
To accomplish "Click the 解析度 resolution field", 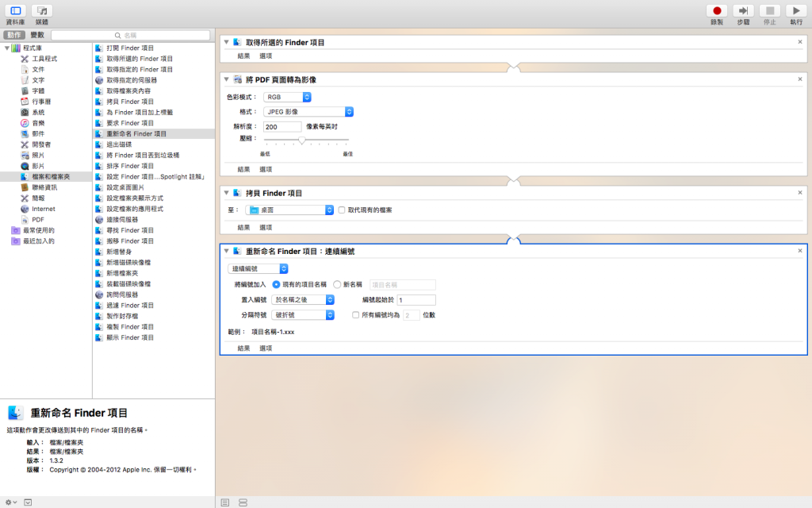I will click(x=282, y=126).
